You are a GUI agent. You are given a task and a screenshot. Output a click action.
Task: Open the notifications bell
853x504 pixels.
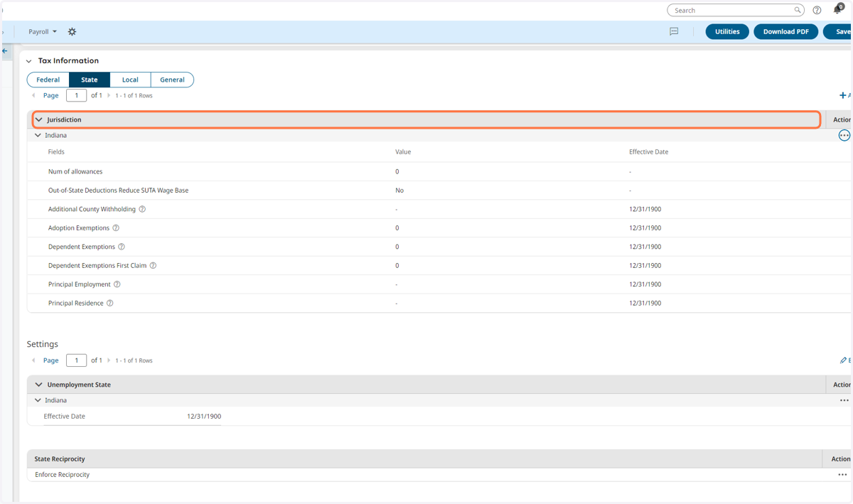837,9
